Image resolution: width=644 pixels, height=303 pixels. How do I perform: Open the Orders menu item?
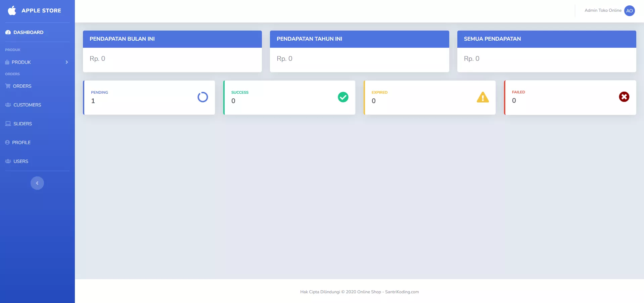coord(37,86)
